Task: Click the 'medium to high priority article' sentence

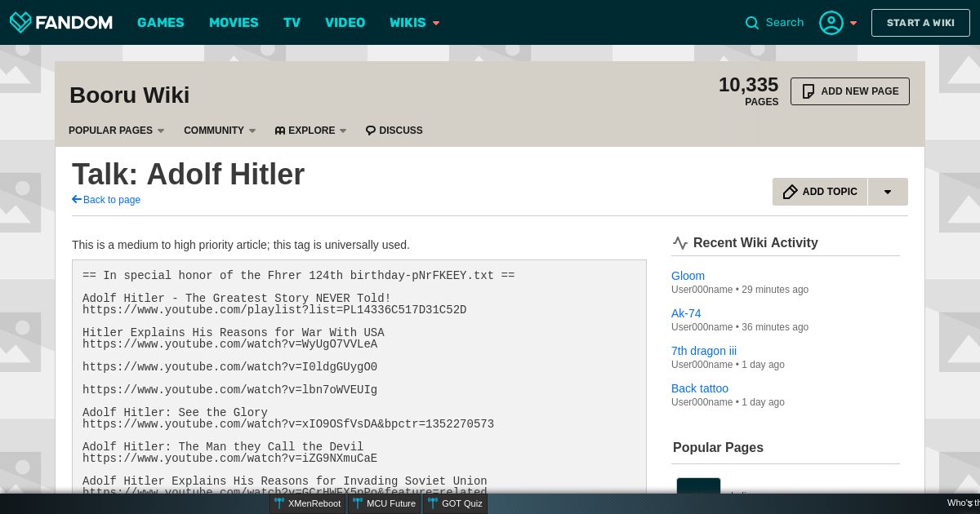Action: 241,245
